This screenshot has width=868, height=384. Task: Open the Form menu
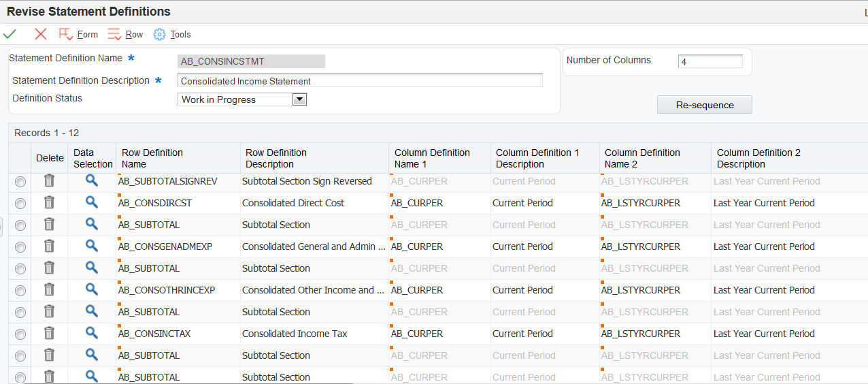[87, 34]
